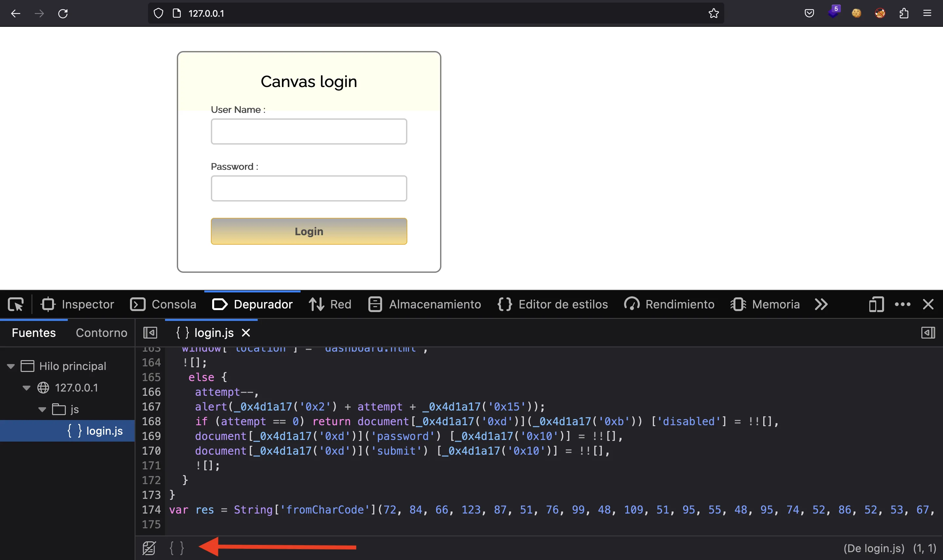Expand the Hilo principal thread tree

tap(10, 366)
